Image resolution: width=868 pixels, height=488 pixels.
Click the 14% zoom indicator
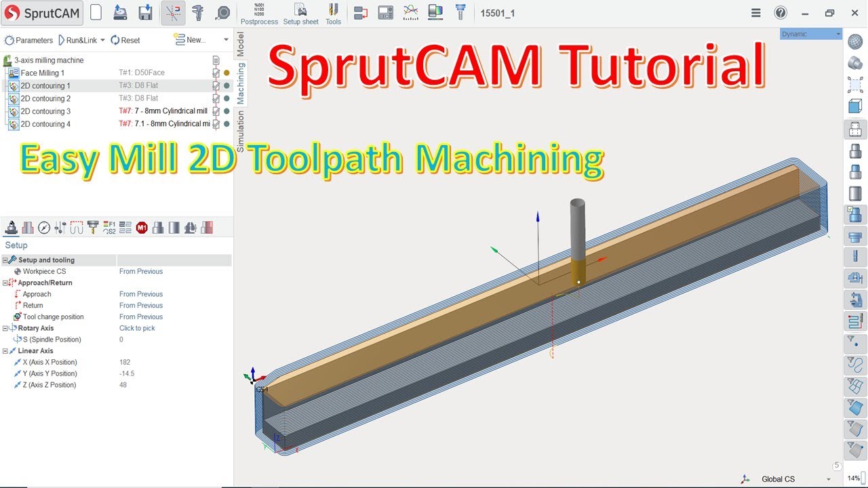853,479
